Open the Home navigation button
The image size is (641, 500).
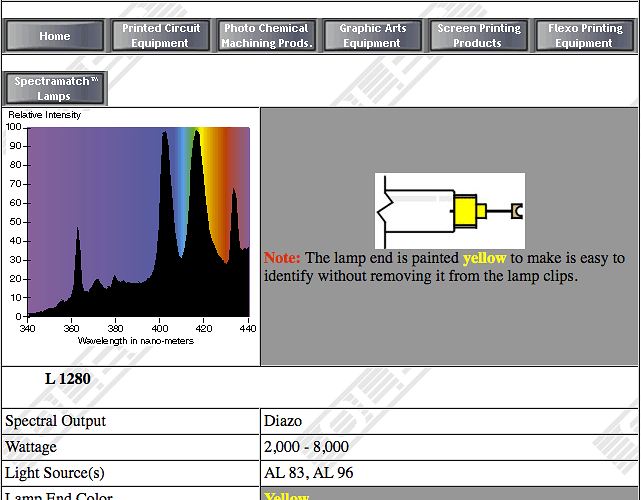click(55, 36)
